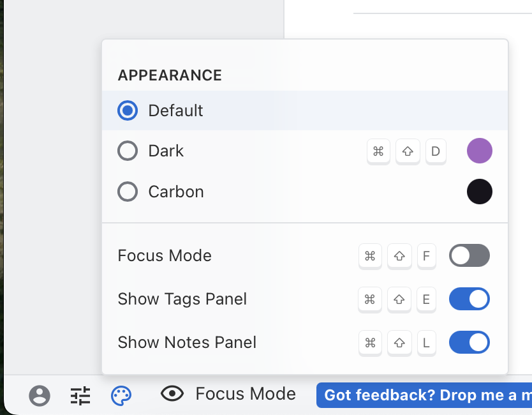Click the black Carbon theme swatch
The width and height of the screenshot is (532, 415).
coord(480,192)
